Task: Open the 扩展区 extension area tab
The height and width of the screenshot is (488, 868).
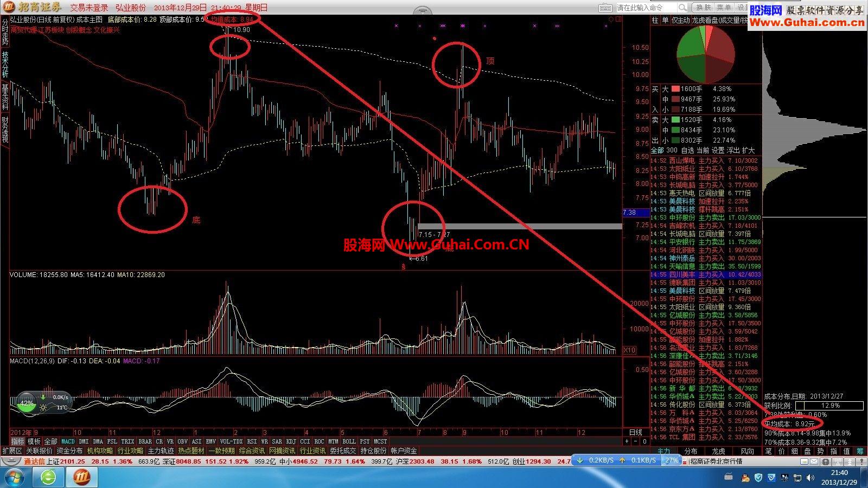Action: coord(12,451)
